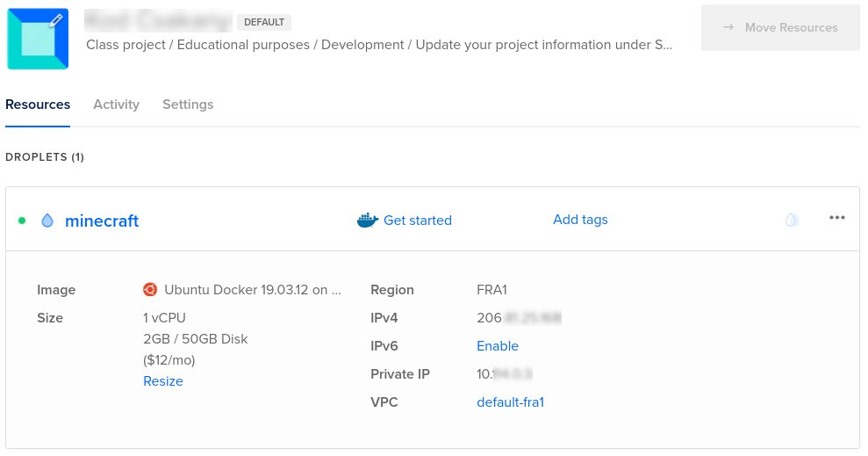
Task: Click Add tags for minecraft
Action: 580,220
